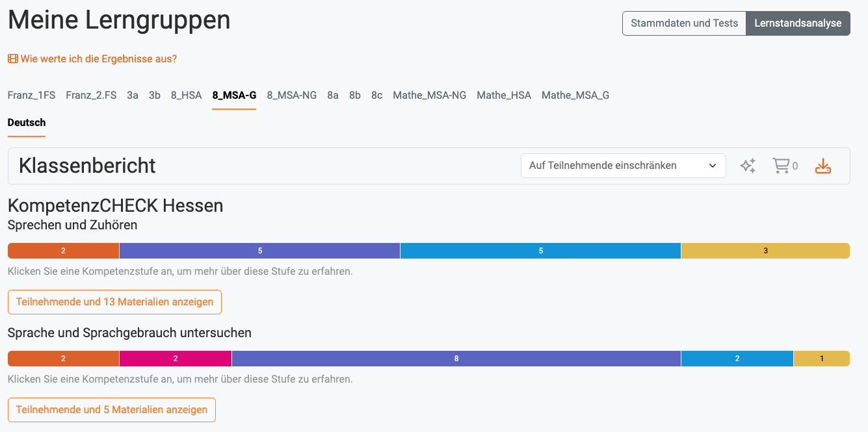This screenshot has height=432, width=868.
Task: Select the purple bar segment labeled 8
Action: pyautogui.click(x=456, y=359)
